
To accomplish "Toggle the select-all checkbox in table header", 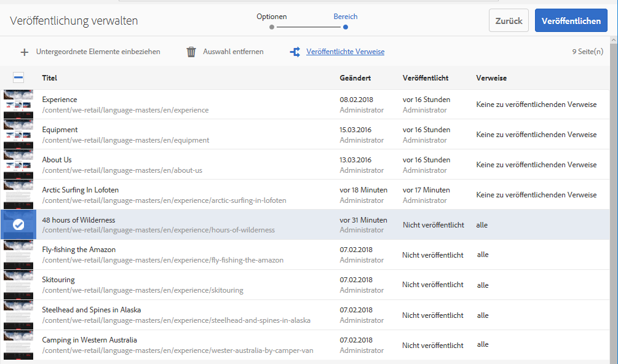I will click(18, 78).
